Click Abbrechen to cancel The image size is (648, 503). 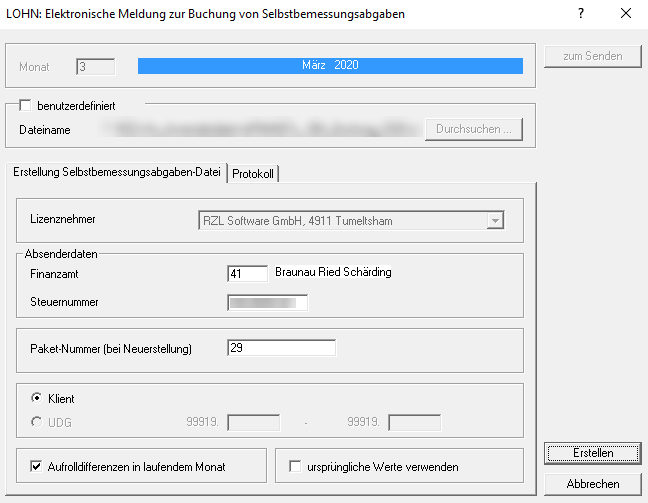point(593,484)
